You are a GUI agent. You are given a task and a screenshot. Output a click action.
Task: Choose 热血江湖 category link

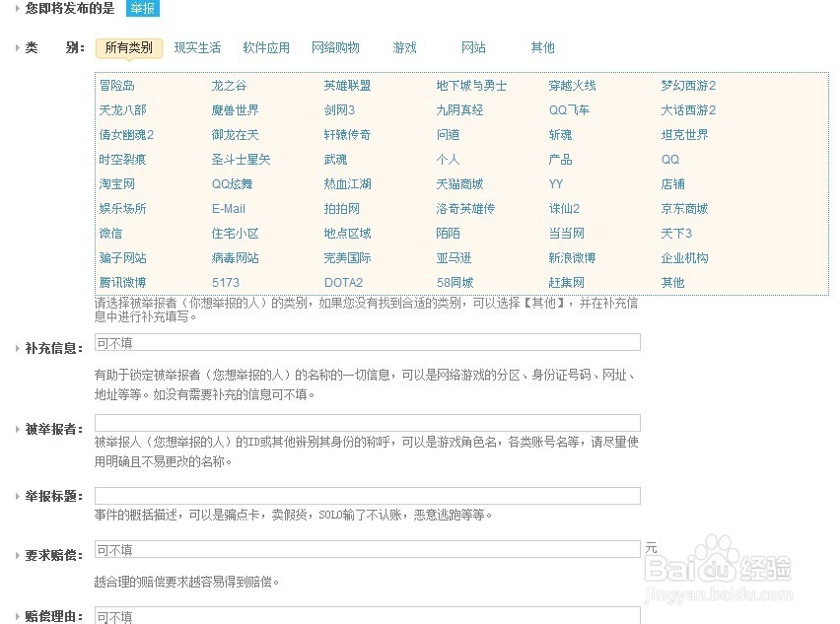(x=347, y=184)
